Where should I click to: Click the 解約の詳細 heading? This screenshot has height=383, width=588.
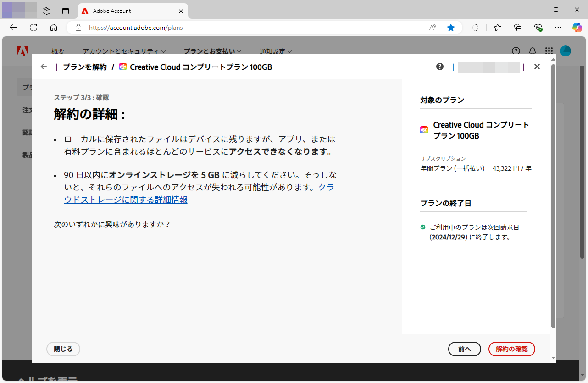tap(89, 114)
